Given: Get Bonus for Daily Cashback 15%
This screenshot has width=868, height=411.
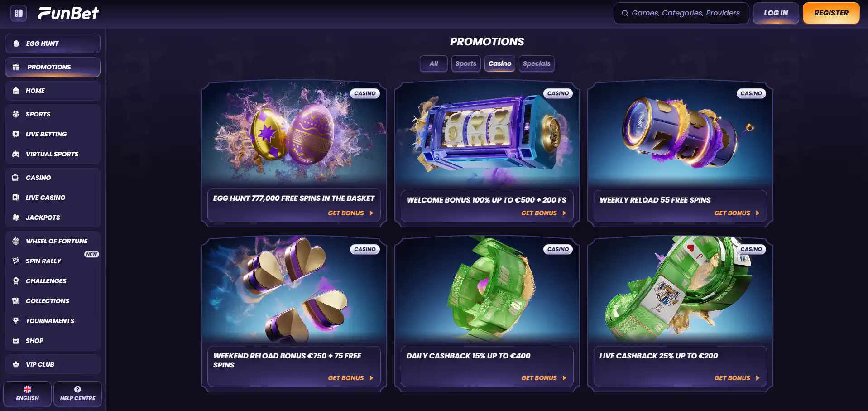Looking at the screenshot, I should [543, 378].
